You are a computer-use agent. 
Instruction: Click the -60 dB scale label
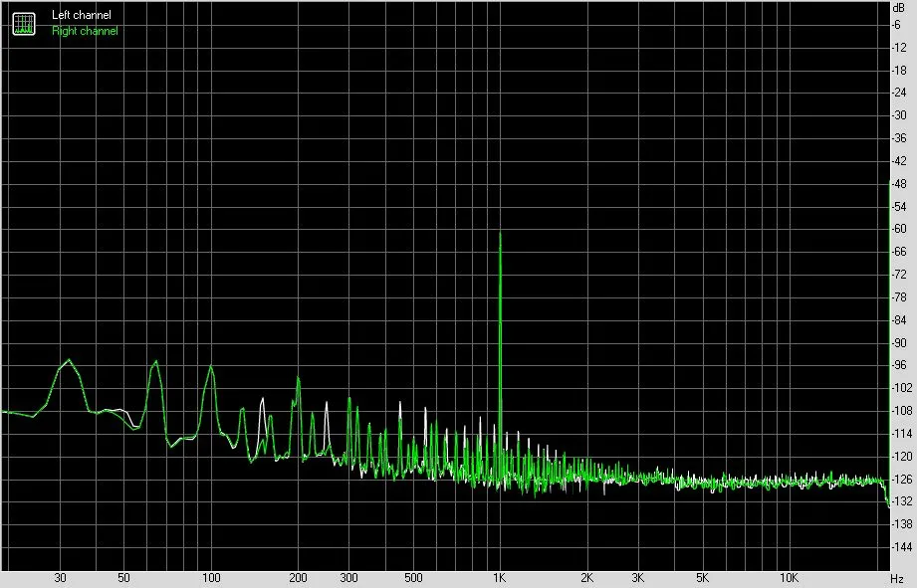(899, 229)
